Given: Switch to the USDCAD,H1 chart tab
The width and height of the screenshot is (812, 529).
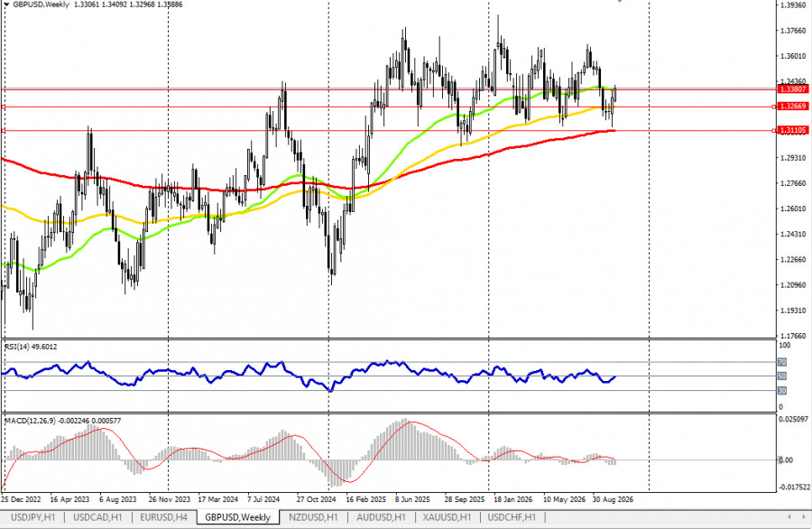Looking at the screenshot, I should click(x=97, y=517).
